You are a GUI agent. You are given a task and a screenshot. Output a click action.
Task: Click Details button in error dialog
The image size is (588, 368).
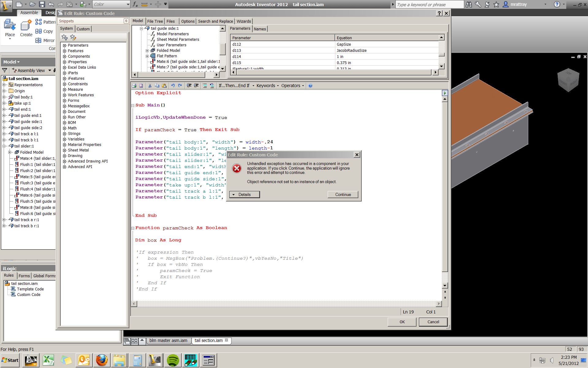(244, 195)
